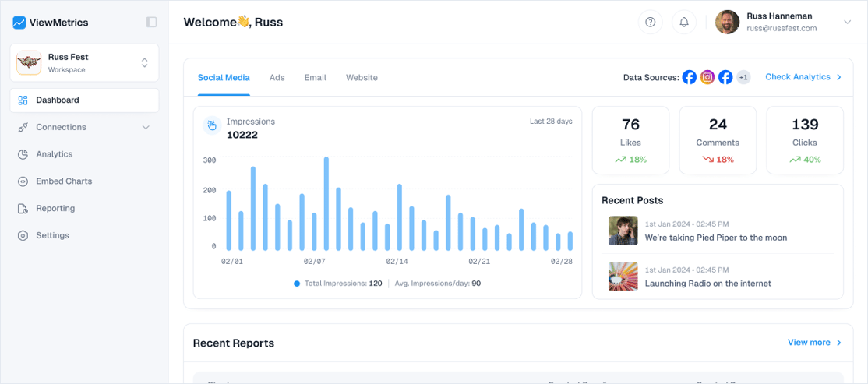868x384 pixels.
Task: Click Russ Hanneman's profile avatar
Action: [x=728, y=22]
